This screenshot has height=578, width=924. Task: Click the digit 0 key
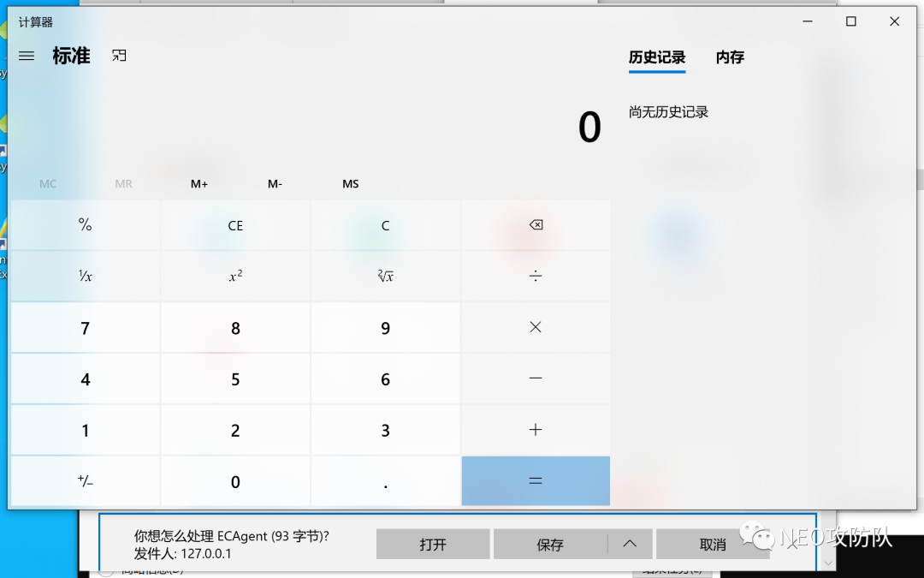tap(236, 481)
